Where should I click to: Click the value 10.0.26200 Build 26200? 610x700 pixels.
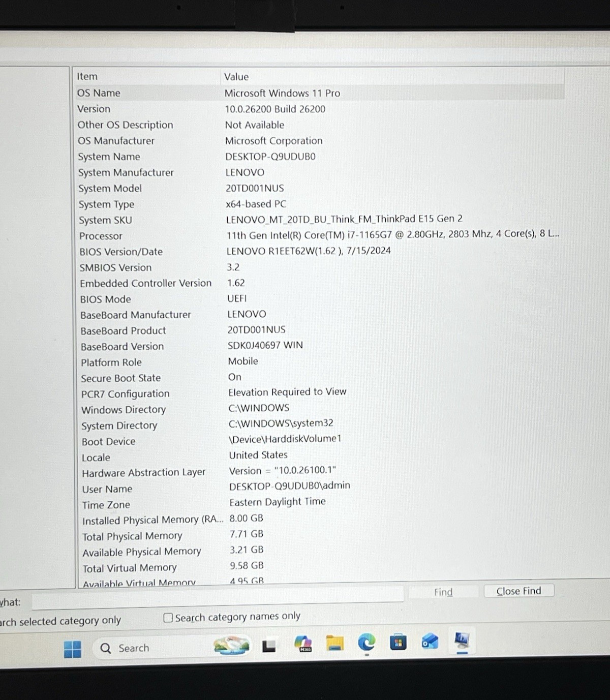pos(275,109)
